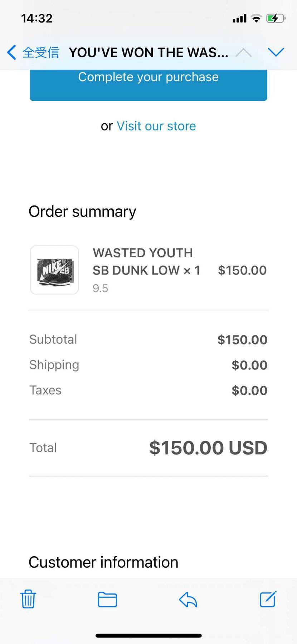
Task: Tap the trash delete icon
Action: tap(28, 599)
